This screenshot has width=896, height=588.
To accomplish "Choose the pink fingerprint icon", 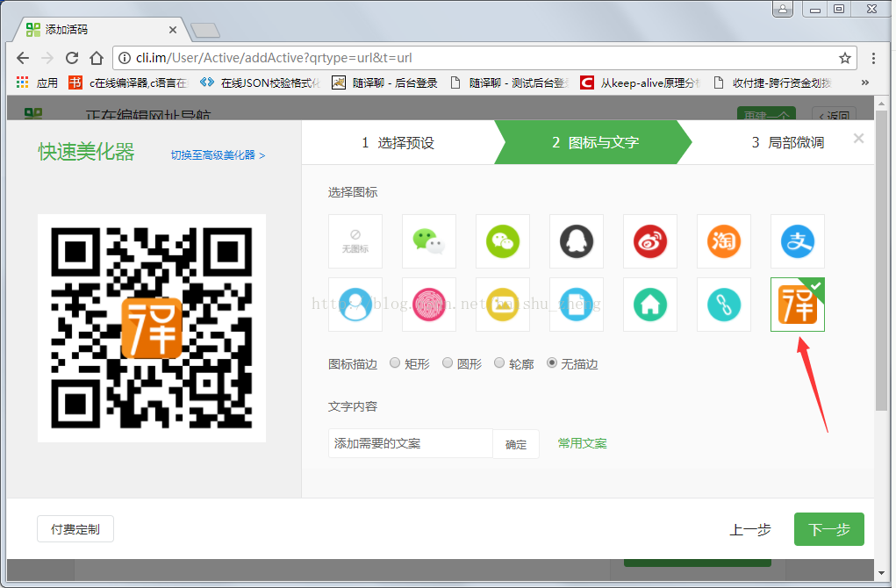I will click(x=428, y=305).
